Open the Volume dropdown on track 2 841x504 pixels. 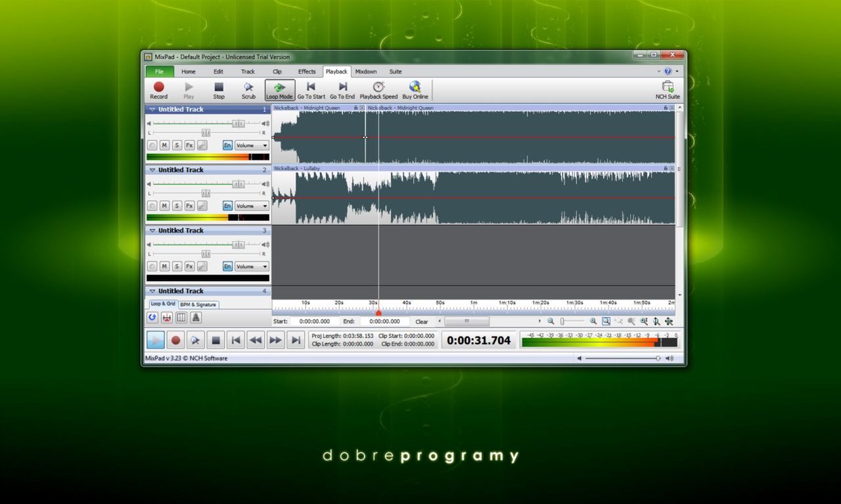252,206
